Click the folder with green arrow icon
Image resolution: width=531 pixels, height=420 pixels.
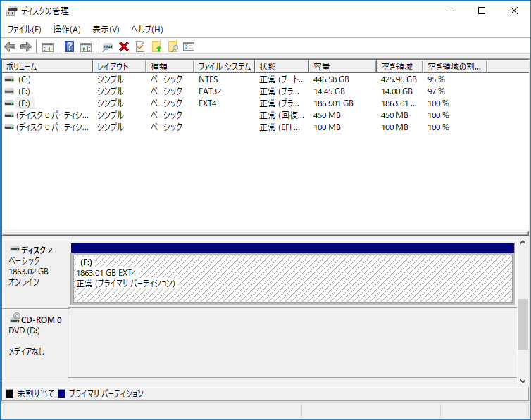157,46
